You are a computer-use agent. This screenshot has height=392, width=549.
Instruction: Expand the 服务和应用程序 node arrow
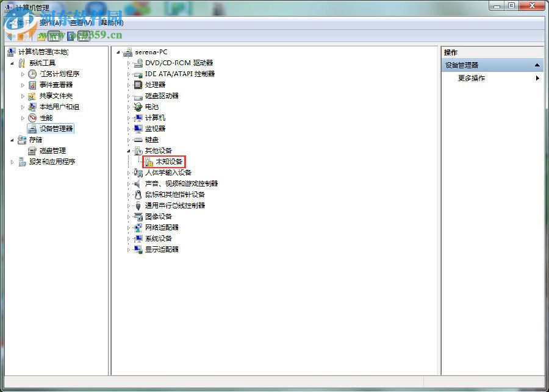(x=13, y=162)
